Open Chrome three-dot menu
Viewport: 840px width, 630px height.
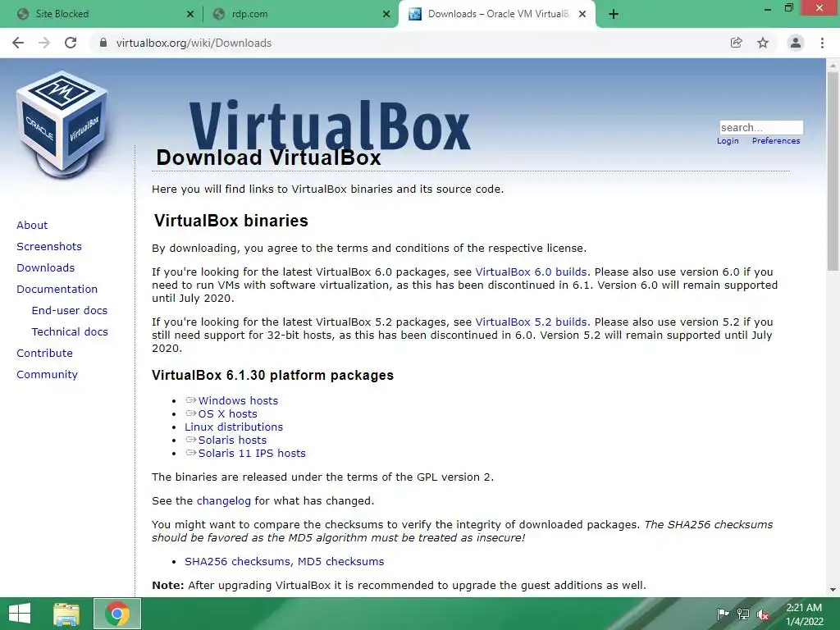pyautogui.click(x=822, y=43)
